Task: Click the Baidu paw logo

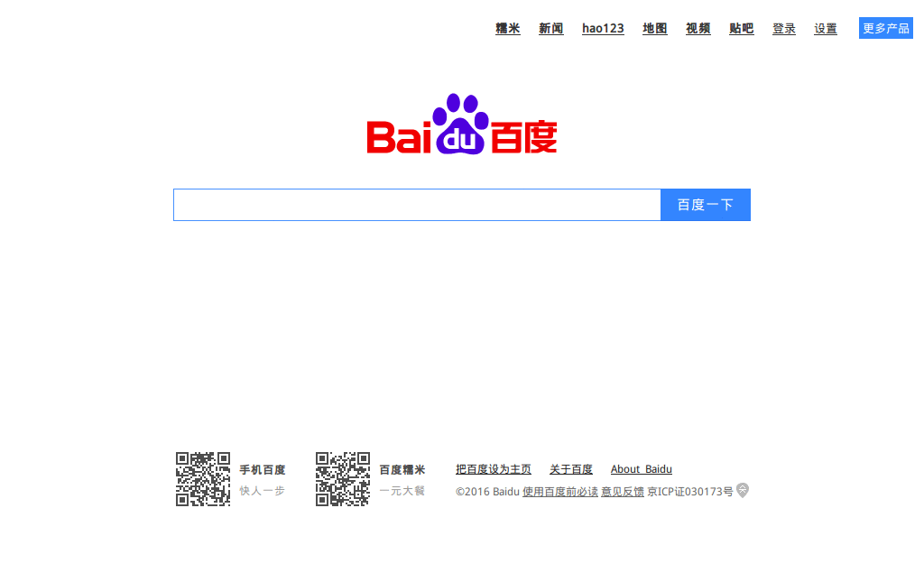Action: [x=461, y=124]
